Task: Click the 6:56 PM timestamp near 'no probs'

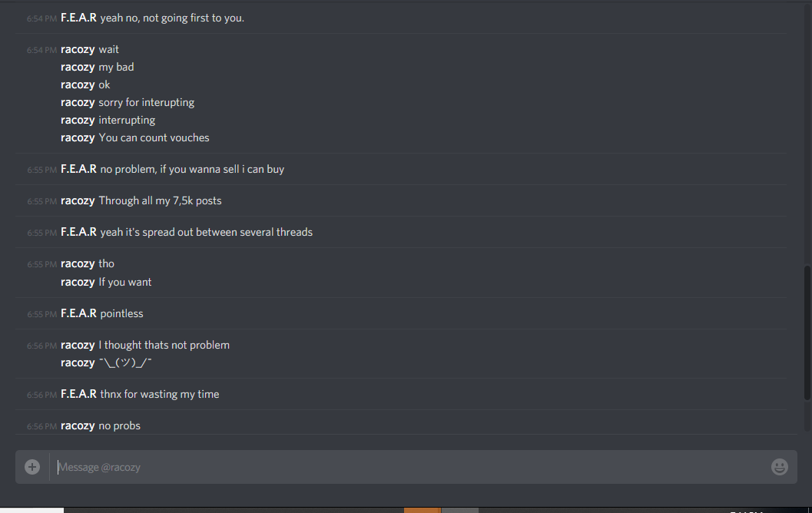Action: (x=42, y=426)
